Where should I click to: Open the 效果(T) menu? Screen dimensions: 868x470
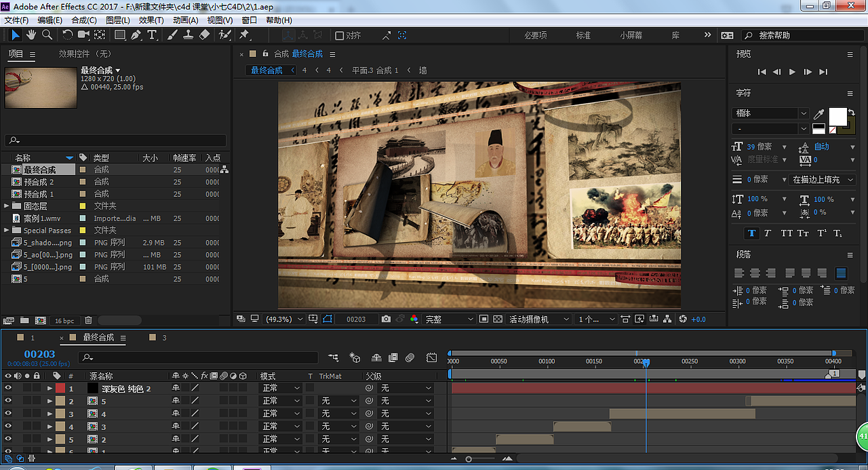[x=152, y=20]
